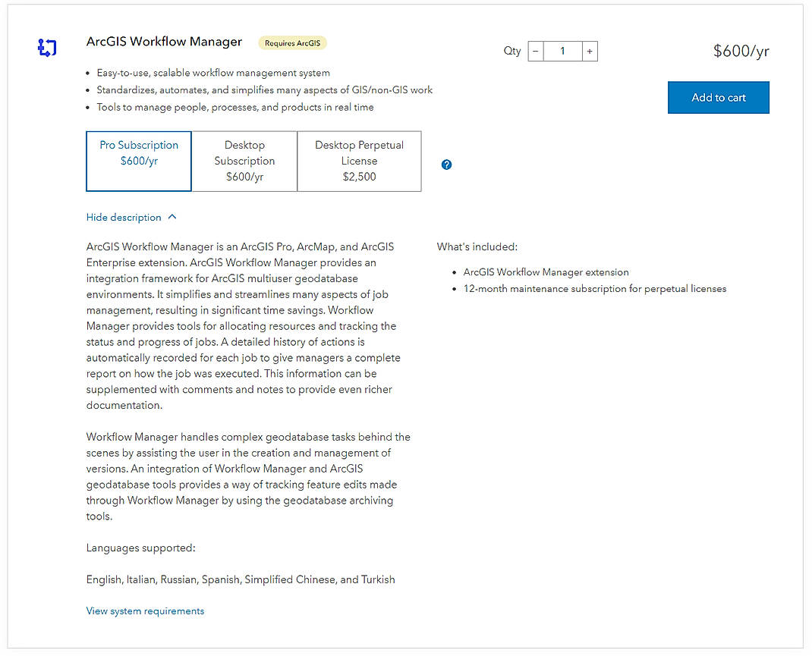Click inside the quantity input field
The width and height of the screenshot is (812, 656).
pos(562,51)
